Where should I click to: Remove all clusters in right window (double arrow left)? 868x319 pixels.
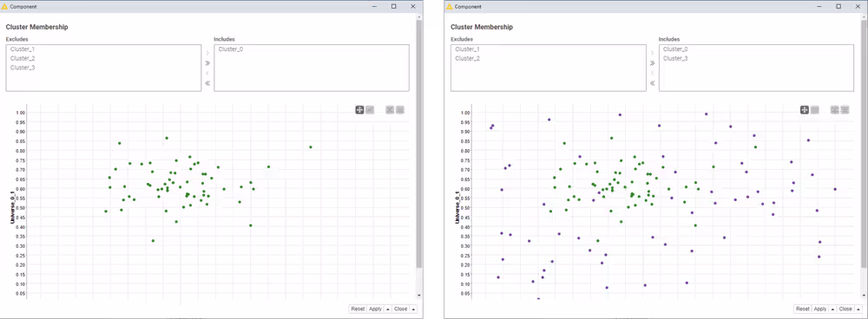point(653,83)
